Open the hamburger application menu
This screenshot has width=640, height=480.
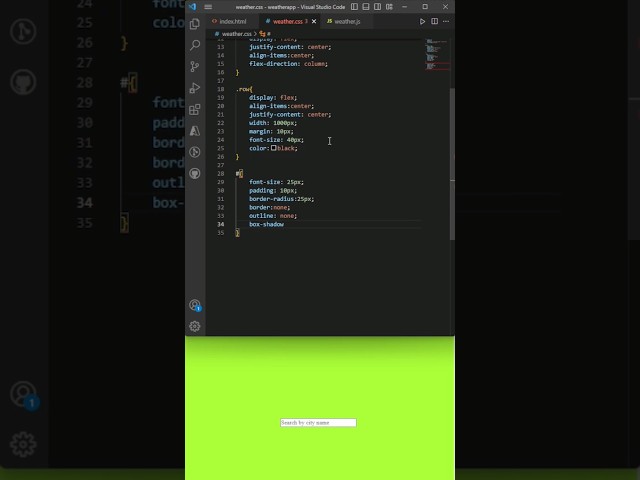[208, 7]
